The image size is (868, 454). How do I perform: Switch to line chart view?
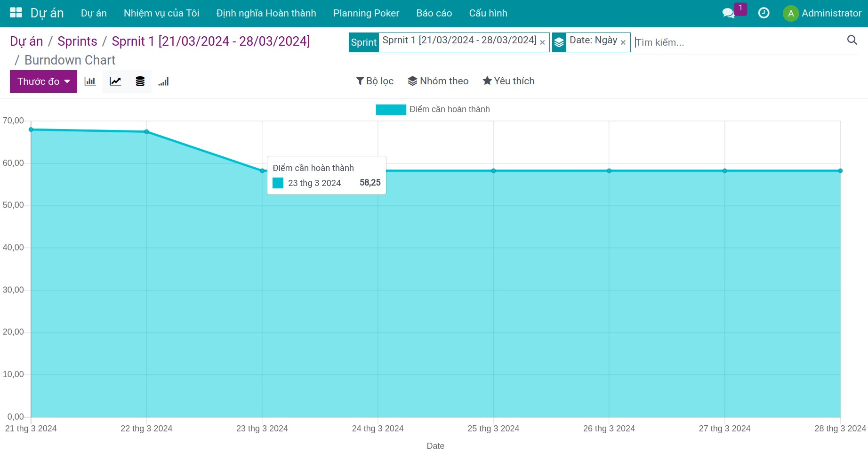tap(115, 81)
